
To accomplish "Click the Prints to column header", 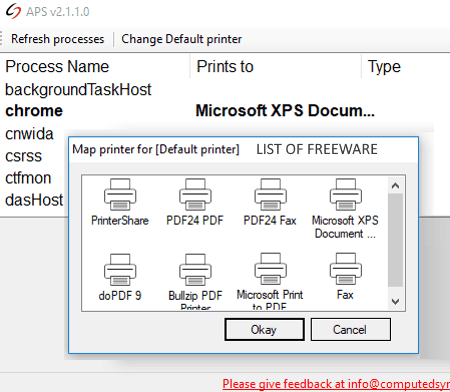I will click(x=225, y=66).
